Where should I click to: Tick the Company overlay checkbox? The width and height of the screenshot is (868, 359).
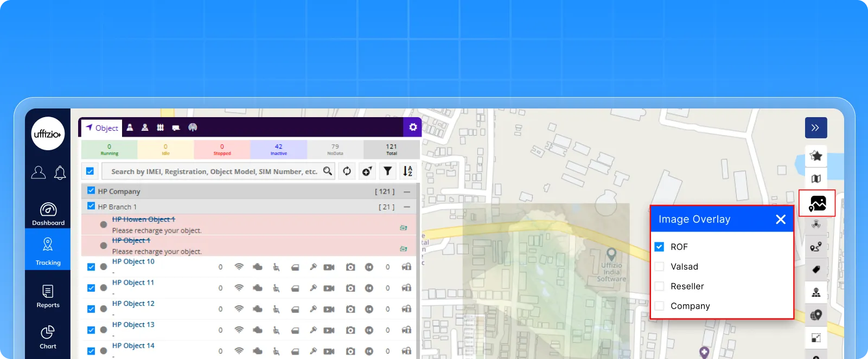click(660, 306)
